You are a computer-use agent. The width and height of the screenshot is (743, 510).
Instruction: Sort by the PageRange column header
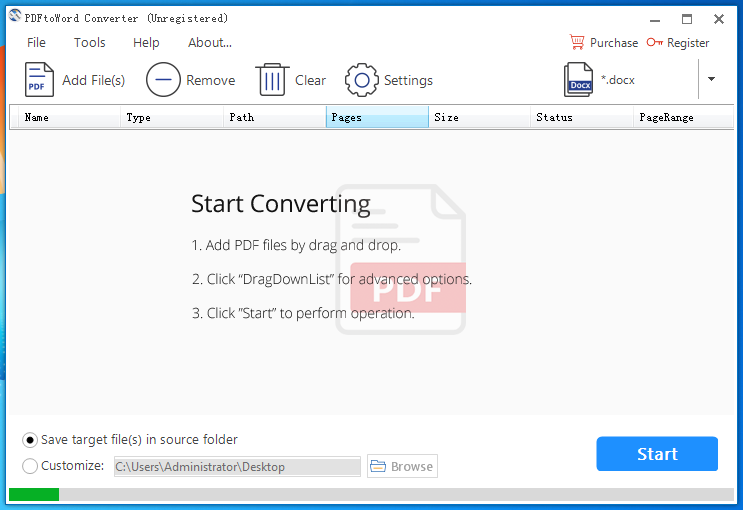pyautogui.click(x=683, y=117)
